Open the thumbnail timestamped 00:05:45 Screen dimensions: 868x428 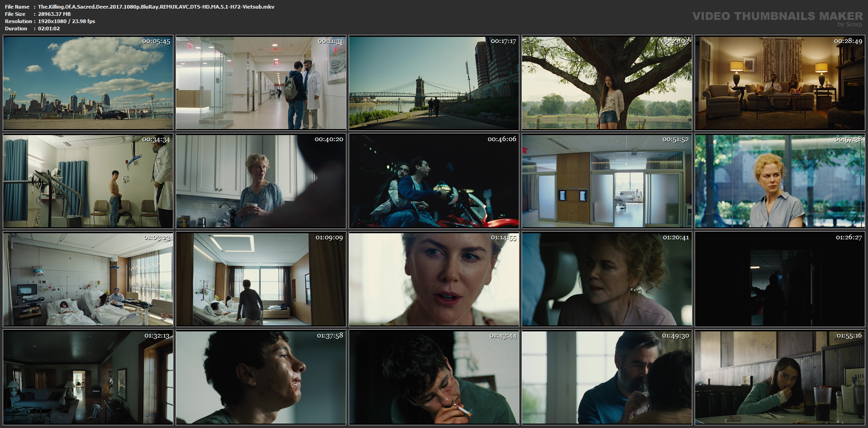coord(88,83)
